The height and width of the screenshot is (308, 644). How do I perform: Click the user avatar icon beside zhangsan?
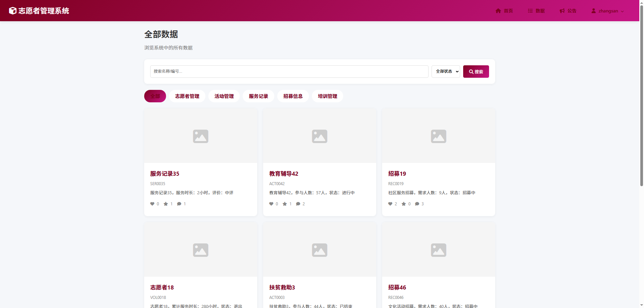pyautogui.click(x=594, y=11)
